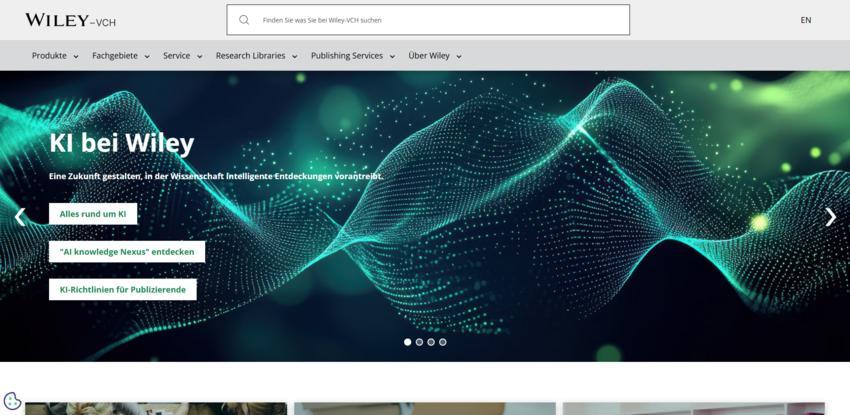This screenshot has height=415, width=850.
Task: Expand the Research Libraries chevron
Action: coord(295,56)
